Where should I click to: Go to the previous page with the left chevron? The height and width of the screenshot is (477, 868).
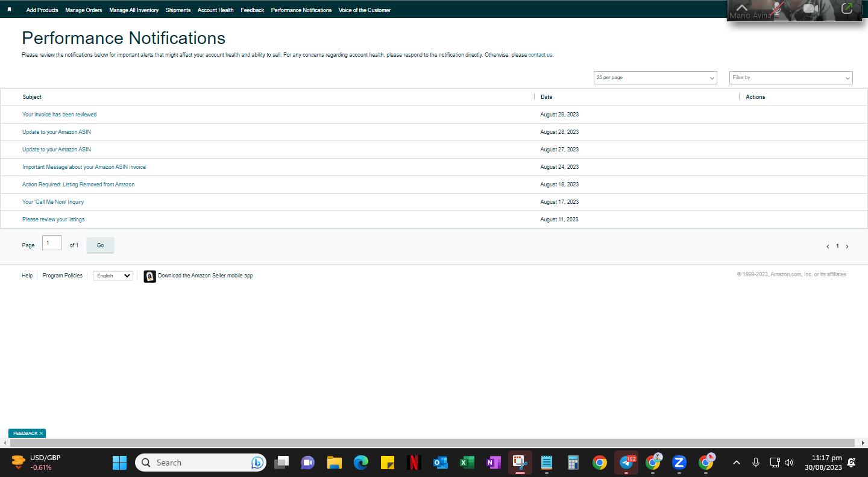(x=828, y=247)
